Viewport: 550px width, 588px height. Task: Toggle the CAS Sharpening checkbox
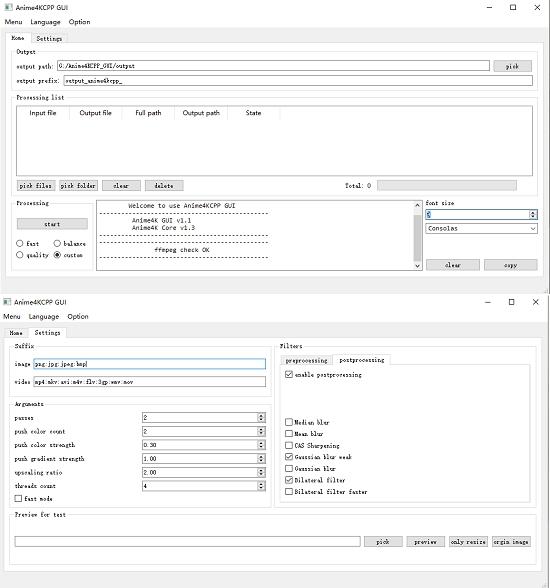(289, 446)
